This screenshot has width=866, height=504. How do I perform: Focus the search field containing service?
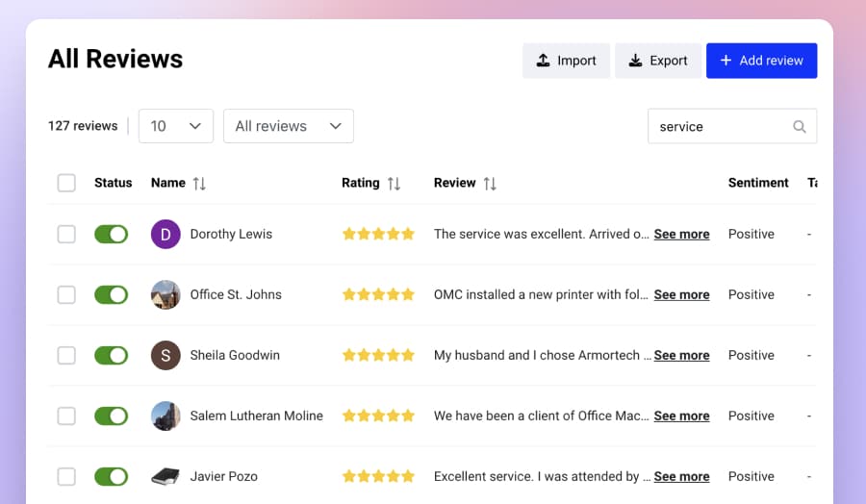(720, 127)
